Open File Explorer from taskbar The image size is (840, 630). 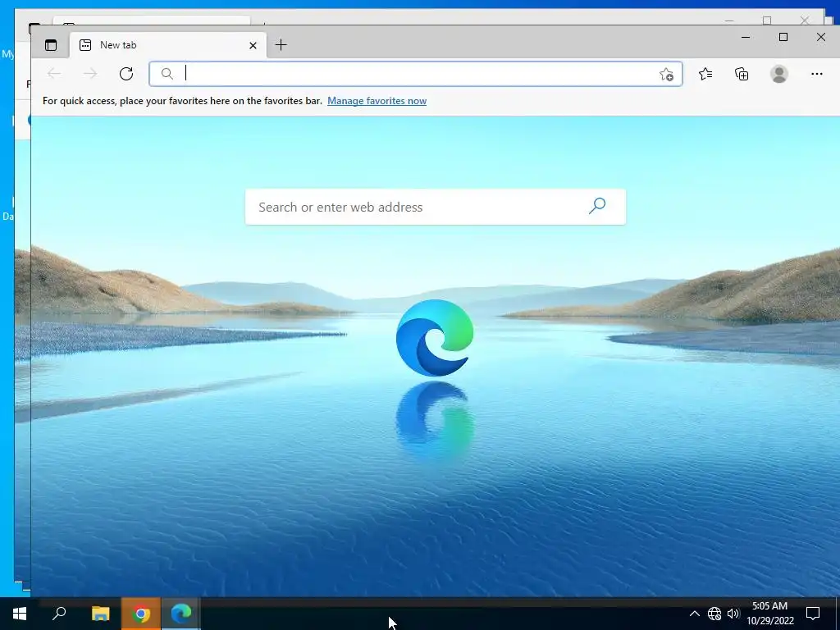click(100, 614)
